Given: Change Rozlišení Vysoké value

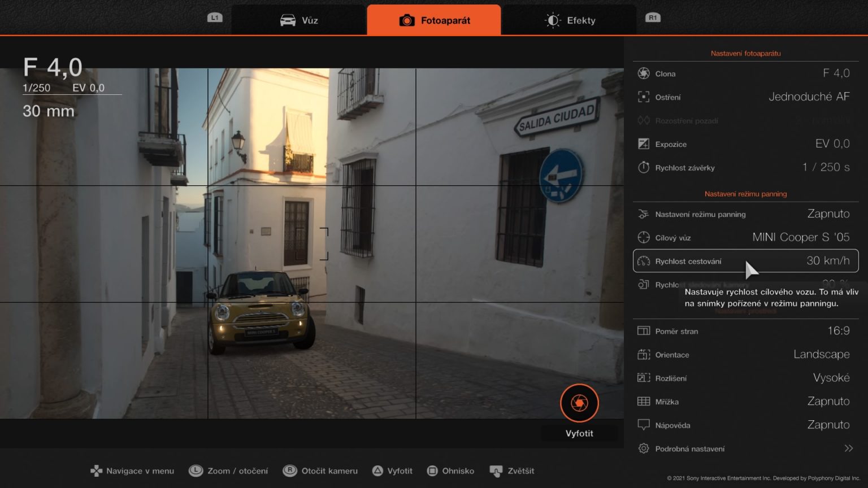Looking at the screenshot, I should (x=831, y=378).
